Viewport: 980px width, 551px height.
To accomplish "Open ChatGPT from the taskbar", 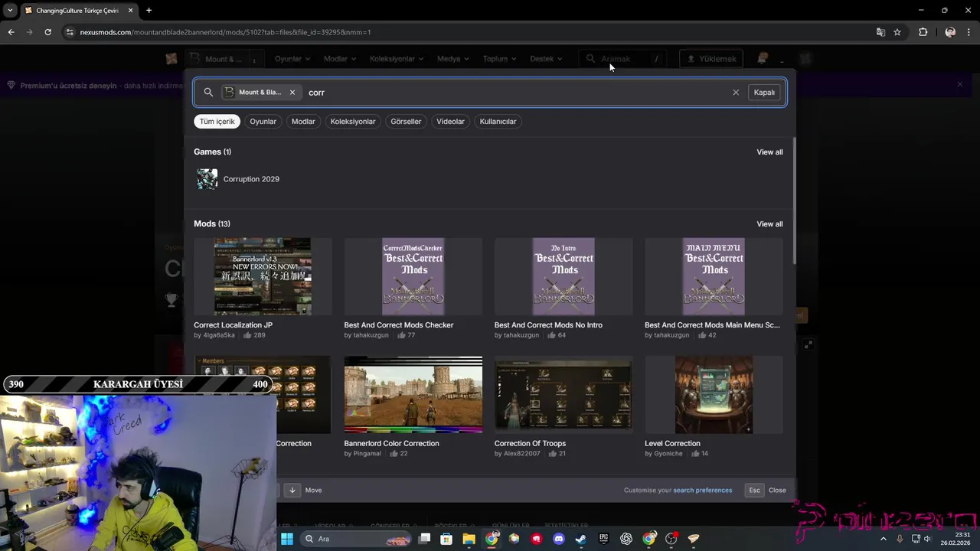I will point(626,539).
